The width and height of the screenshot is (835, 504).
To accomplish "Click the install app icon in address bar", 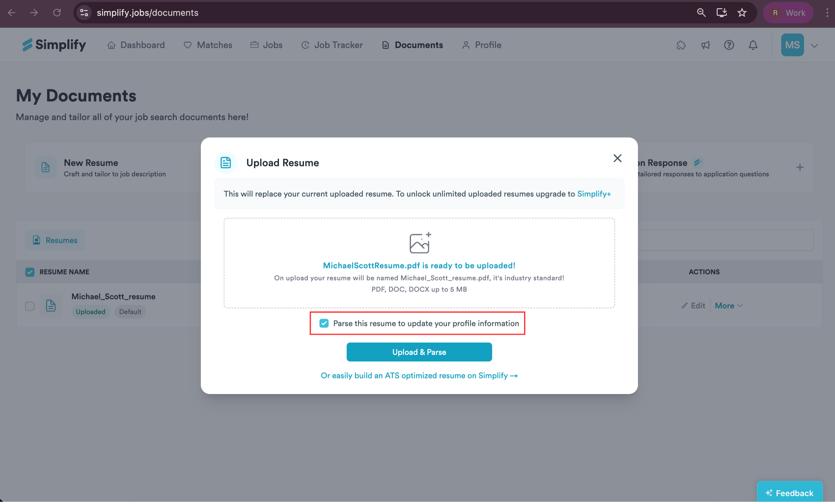I will coord(721,13).
